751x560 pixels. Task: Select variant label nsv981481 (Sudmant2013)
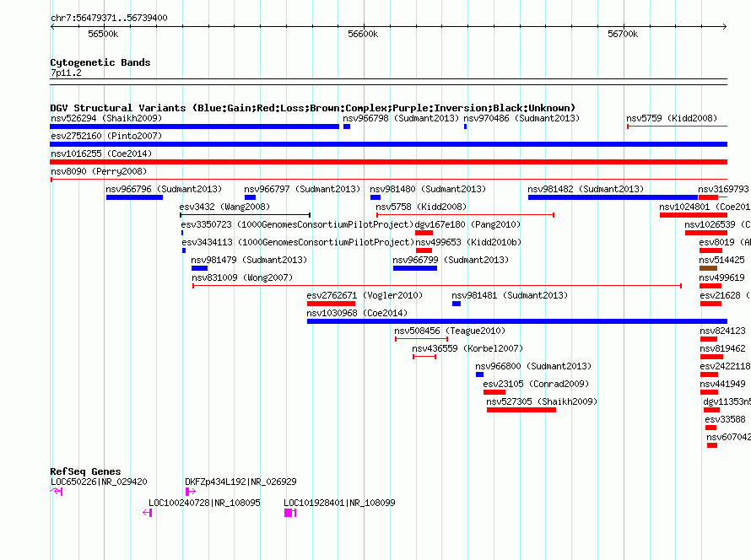[x=510, y=295]
